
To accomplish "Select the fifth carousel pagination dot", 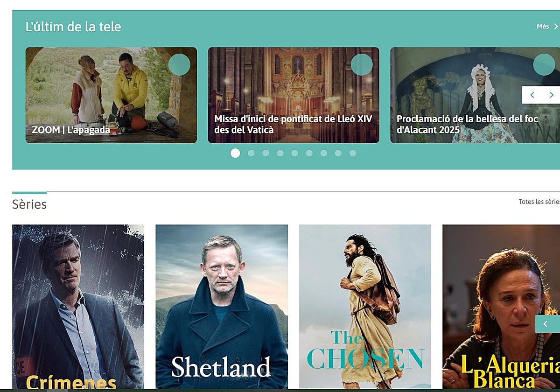I will 294,153.
